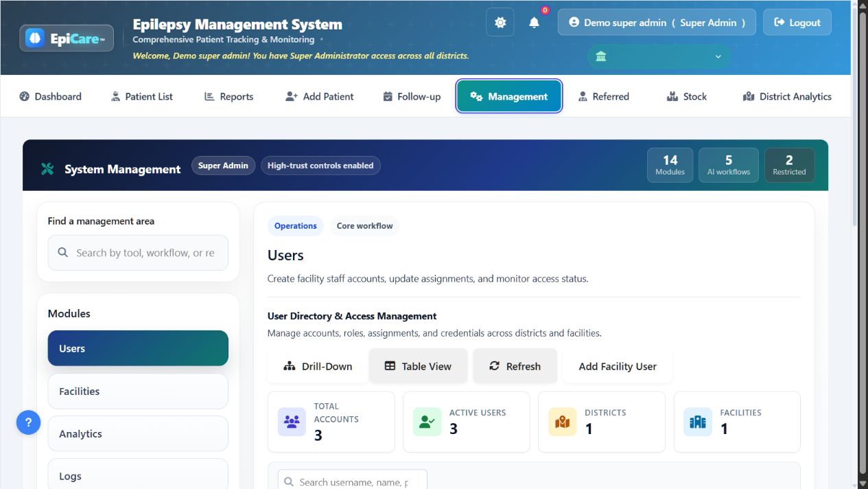Click the Operations tag
The width and height of the screenshot is (868, 489).
[x=296, y=226]
